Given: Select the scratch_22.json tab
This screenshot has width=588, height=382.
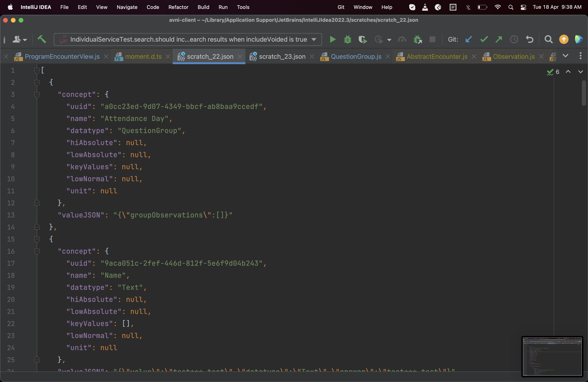Looking at the screenshot, I should click(210, 57).
